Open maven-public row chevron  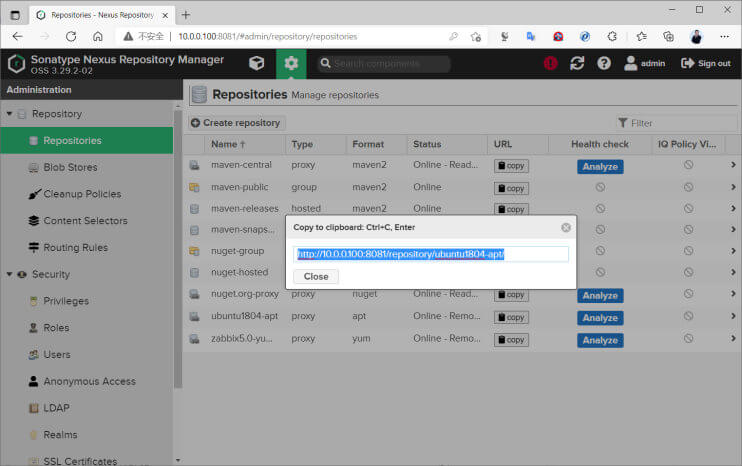coord(733,187)
